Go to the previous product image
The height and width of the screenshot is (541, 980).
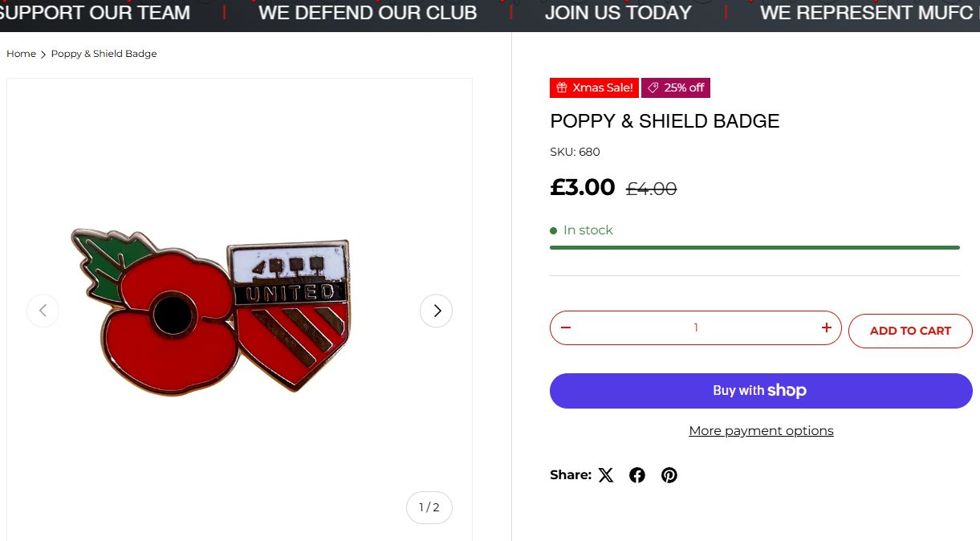tap(43, 311)
